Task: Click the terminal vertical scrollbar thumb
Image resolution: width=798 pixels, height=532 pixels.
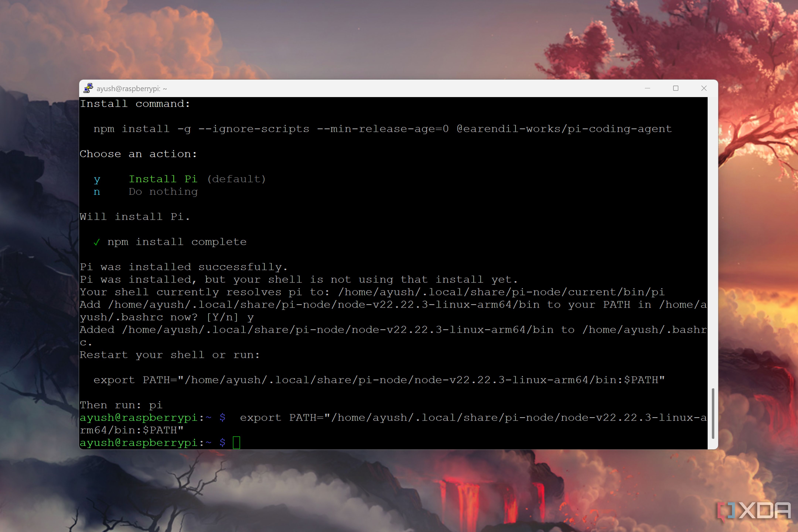Action: 713,413
